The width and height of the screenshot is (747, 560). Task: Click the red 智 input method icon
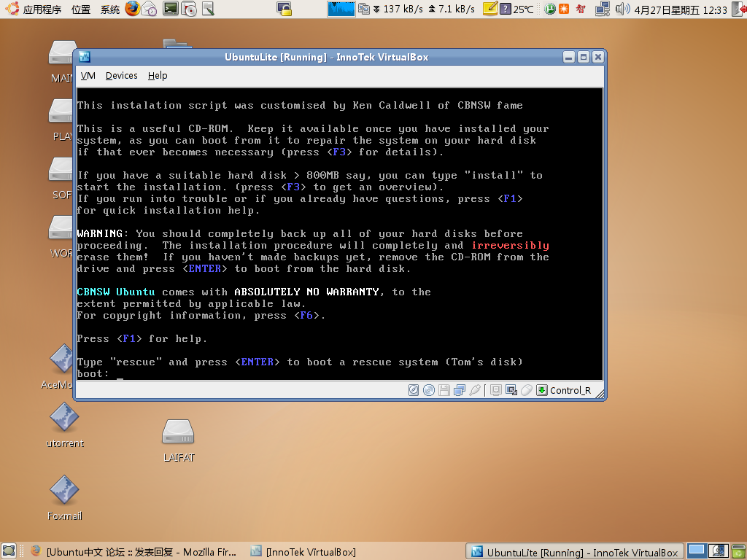point(581,9)
